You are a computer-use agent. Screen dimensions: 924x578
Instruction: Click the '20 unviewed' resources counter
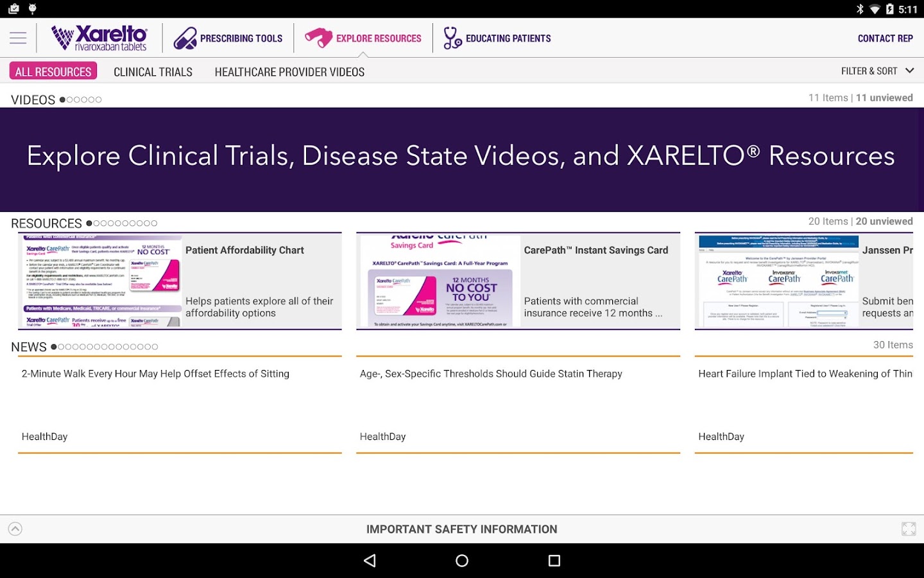884,221
